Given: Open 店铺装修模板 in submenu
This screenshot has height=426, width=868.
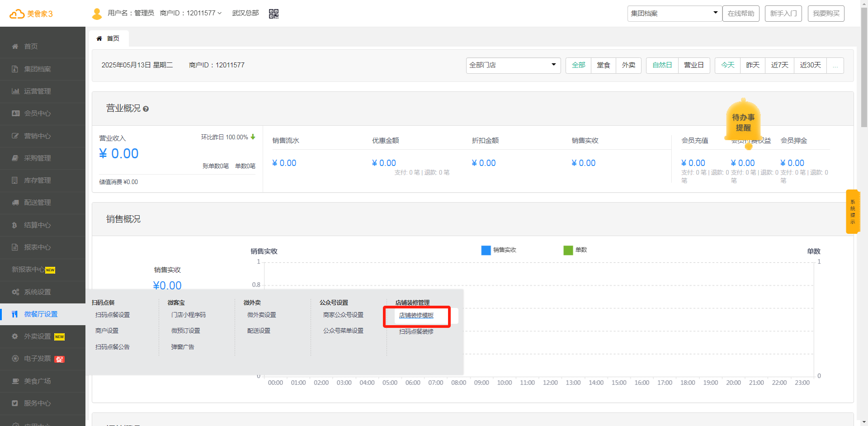Looking at the screenshot, I should (416, 316).
